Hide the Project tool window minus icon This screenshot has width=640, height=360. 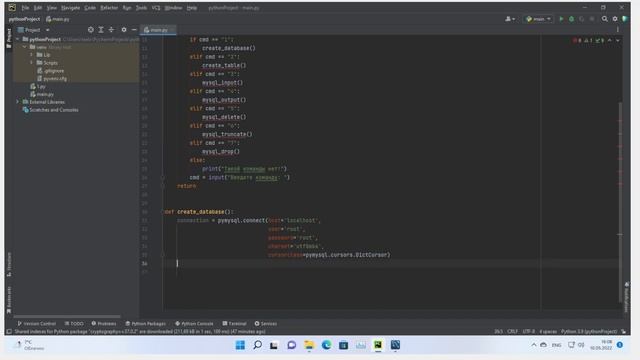134,30
